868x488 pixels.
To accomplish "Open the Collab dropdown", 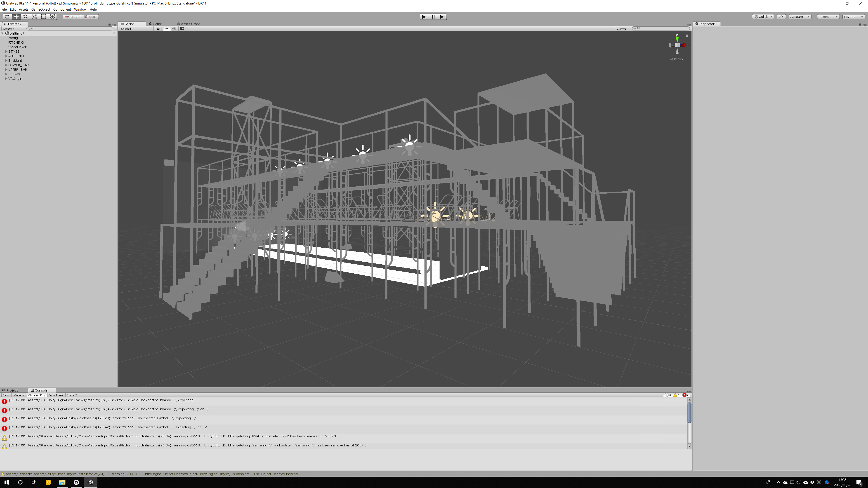I will click(x=763, y=16).
